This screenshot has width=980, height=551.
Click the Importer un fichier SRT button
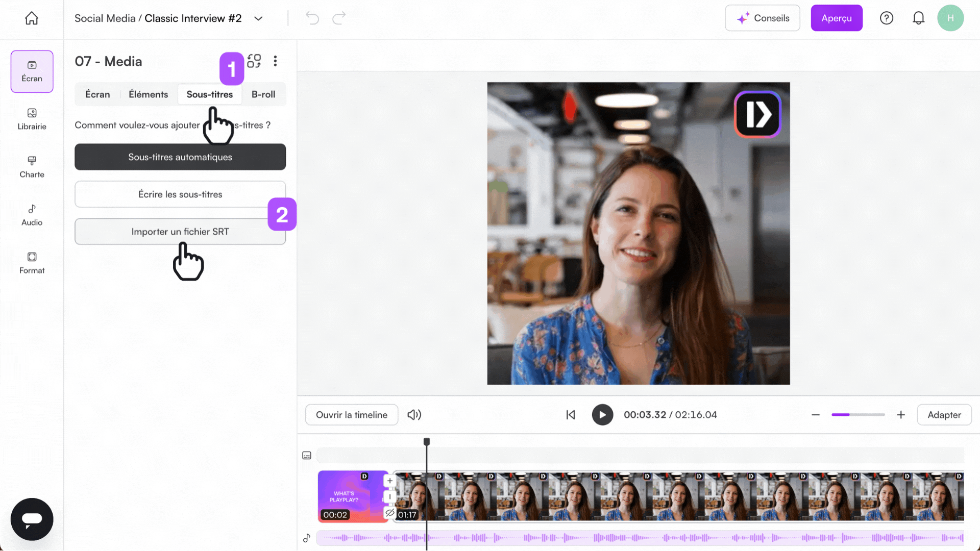click(180, 231)
